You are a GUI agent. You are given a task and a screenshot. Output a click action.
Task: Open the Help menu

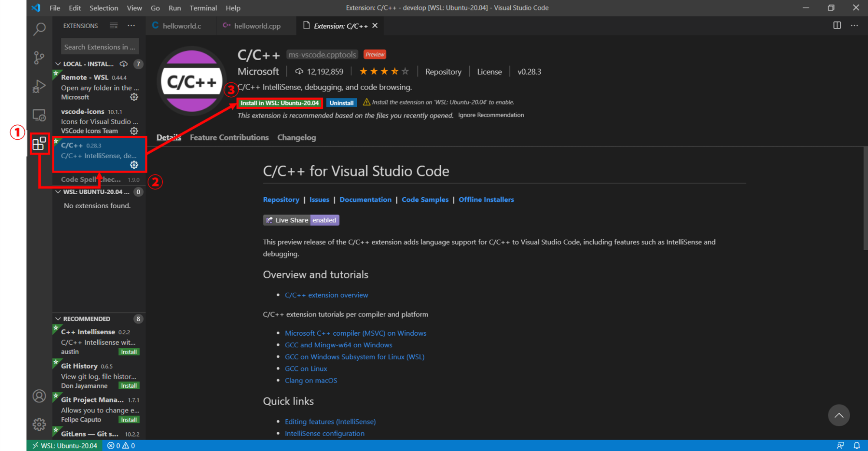tap(233, 8)
